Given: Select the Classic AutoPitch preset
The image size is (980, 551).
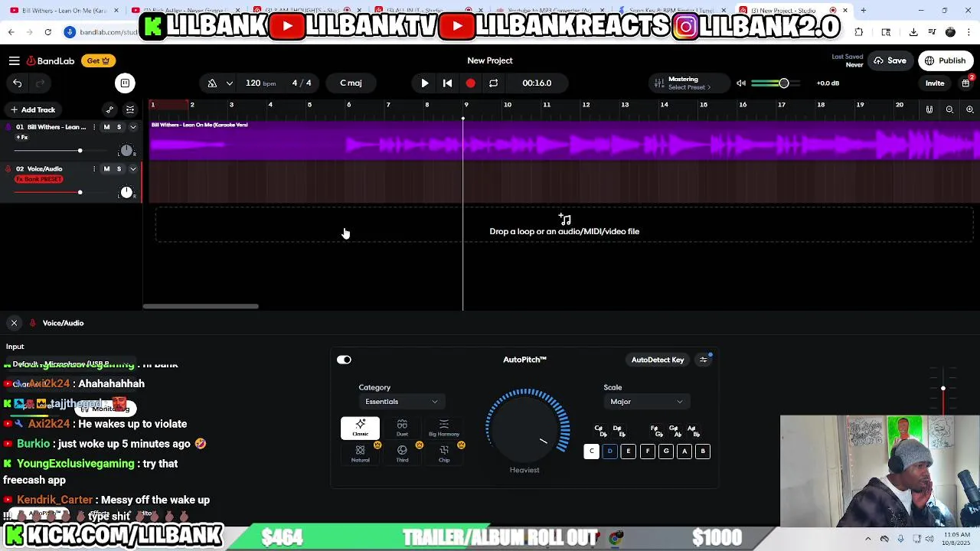Looking at the screenshot, I should [360, 429].
